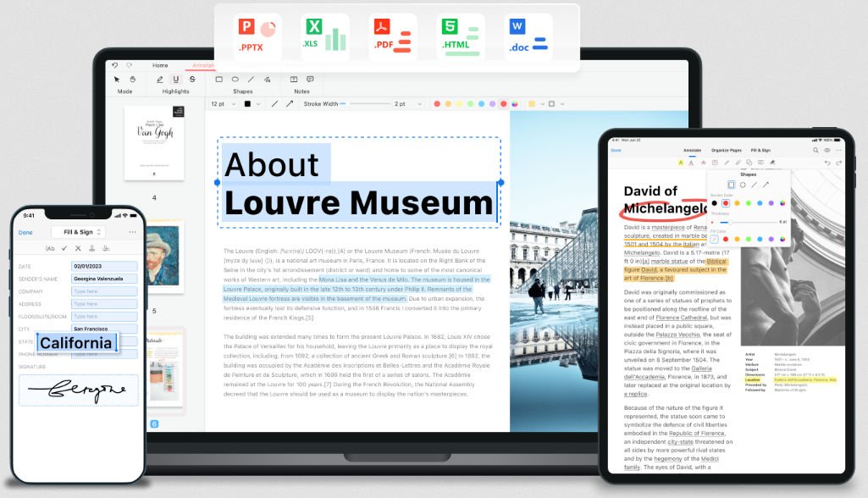
Task: Switch to the Home tab on laptop
Action: click(x=160, y=65)
